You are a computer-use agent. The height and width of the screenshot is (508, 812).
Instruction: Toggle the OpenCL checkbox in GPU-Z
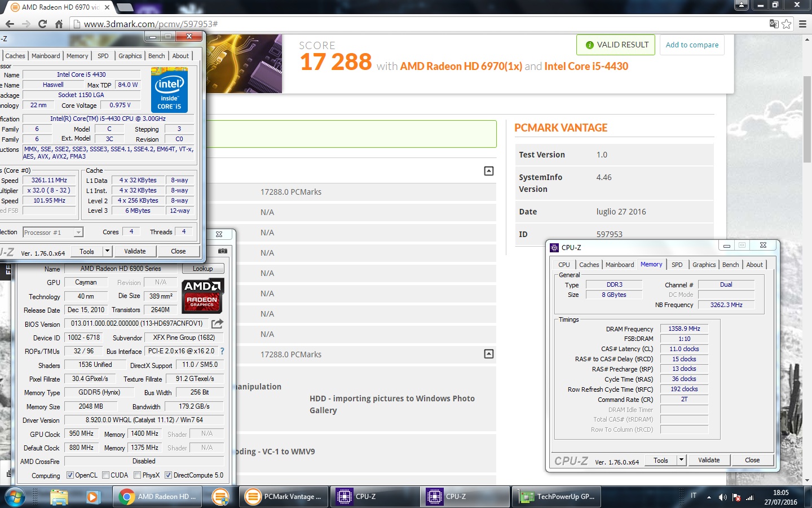coord(70,475)
